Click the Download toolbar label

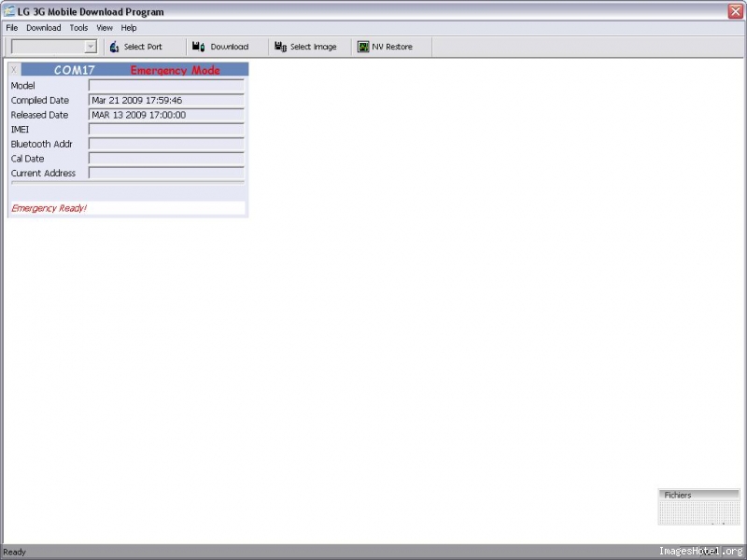click(230, 47)
